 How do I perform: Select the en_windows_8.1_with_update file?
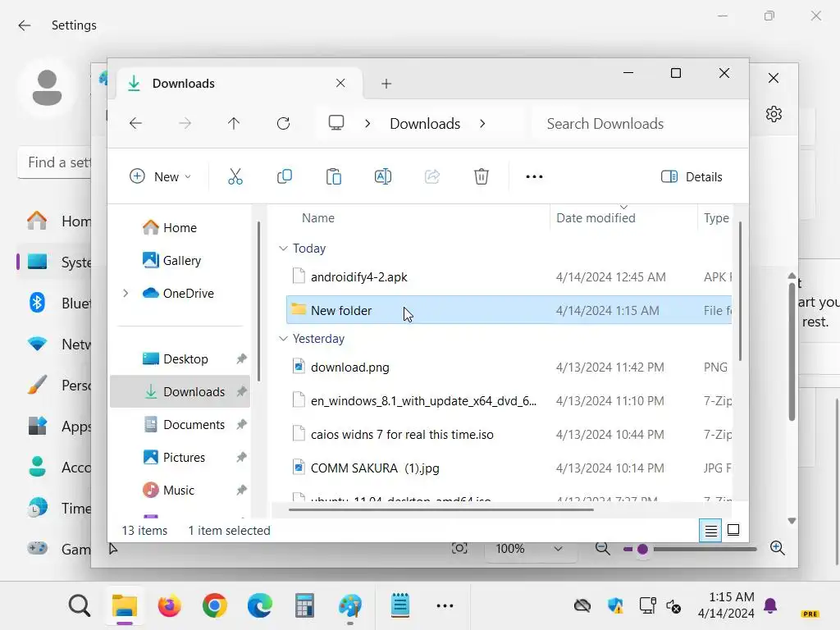pyautogui.click(x=509, y=400)
